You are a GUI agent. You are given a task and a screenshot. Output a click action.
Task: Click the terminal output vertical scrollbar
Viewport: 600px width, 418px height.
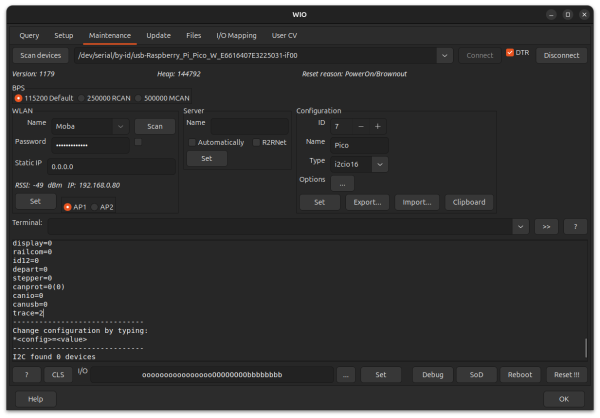[x=587, y=348]
